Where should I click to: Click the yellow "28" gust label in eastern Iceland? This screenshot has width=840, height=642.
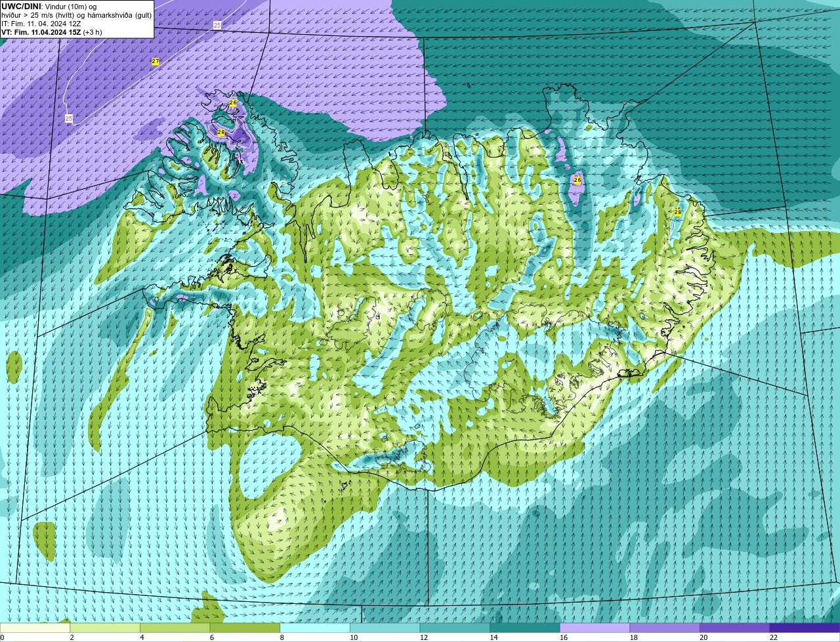tap(678, 212)
